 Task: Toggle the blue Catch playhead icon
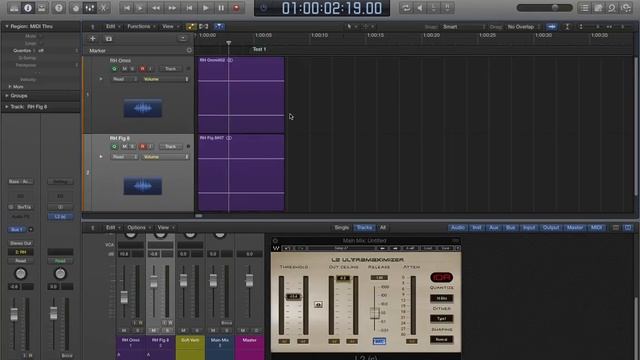pos(219,27)
